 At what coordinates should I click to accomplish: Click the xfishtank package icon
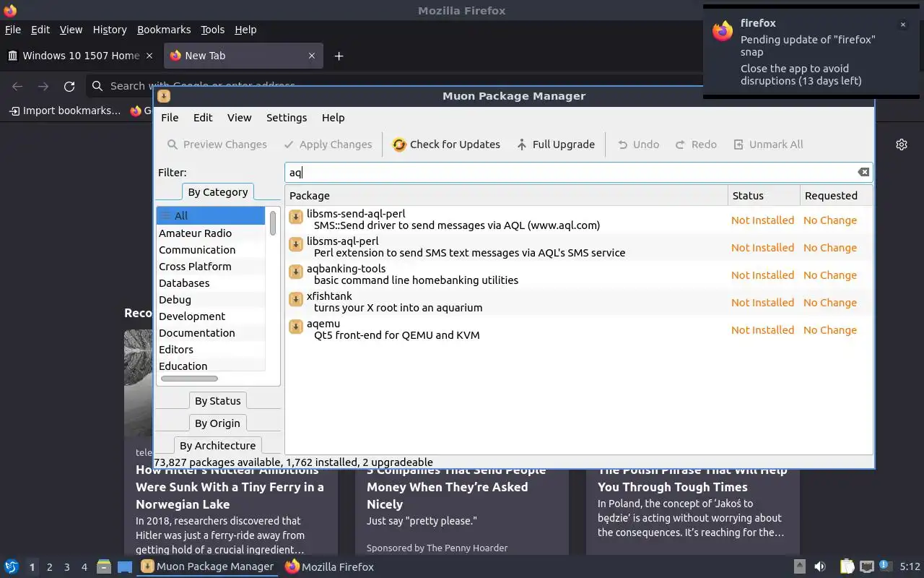point(295,300)
